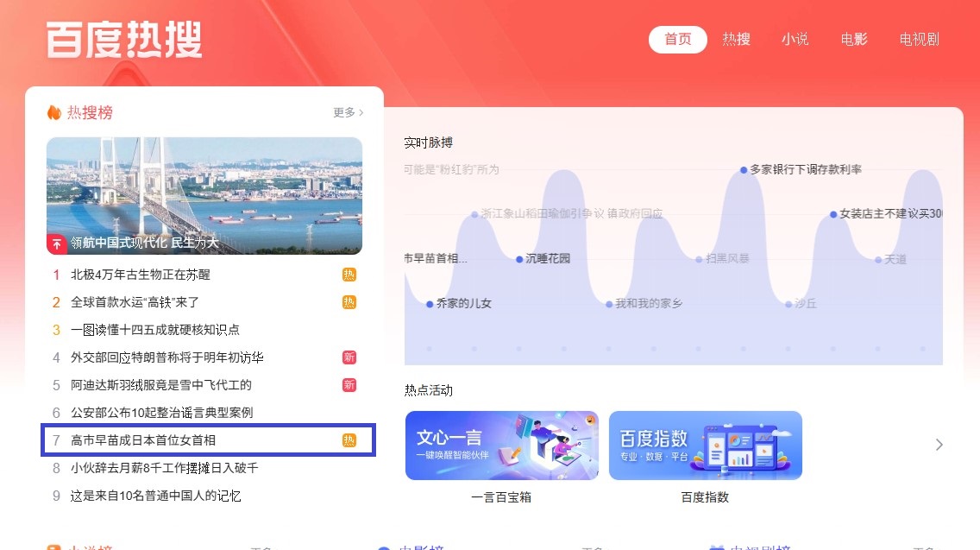Screen dimensions: 980x550
Task: Open 公安部公布10起整治谣言典型案例
Action: (x=162, y=413)
